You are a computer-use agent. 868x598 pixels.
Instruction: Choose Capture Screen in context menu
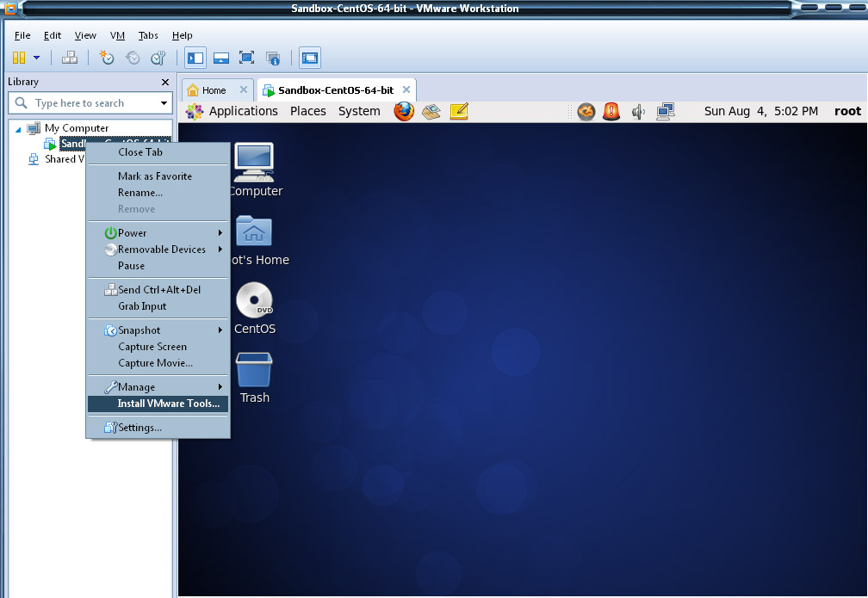click(x=158, y=347)
